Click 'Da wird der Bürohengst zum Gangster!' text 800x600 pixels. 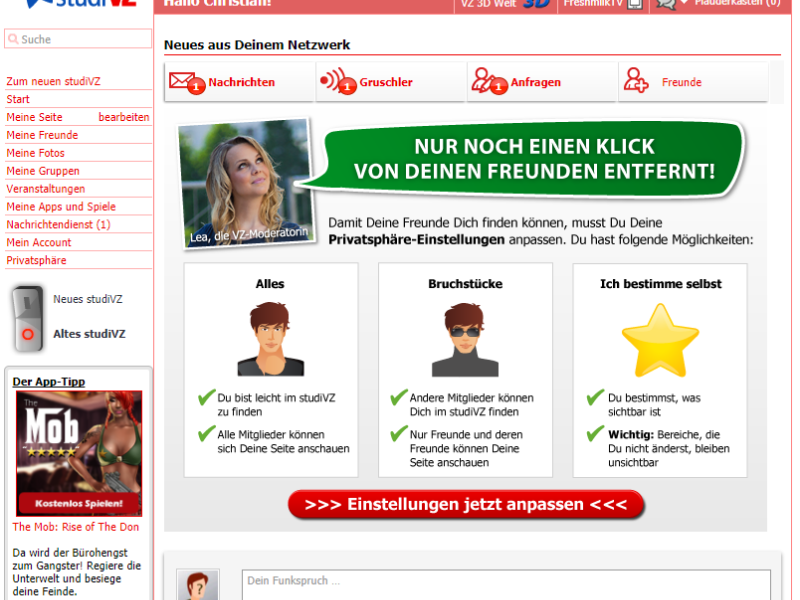click(77, 572)
